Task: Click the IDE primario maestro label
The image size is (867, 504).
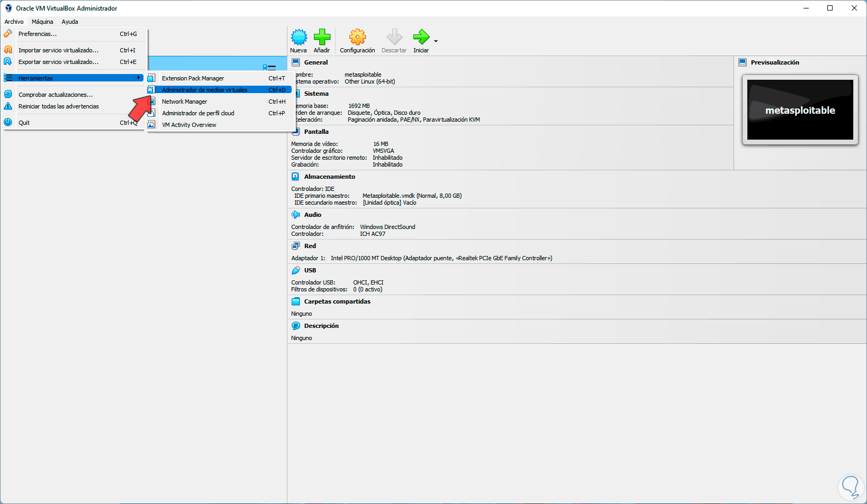Action: pyautogui.click(x=322, y=196)
